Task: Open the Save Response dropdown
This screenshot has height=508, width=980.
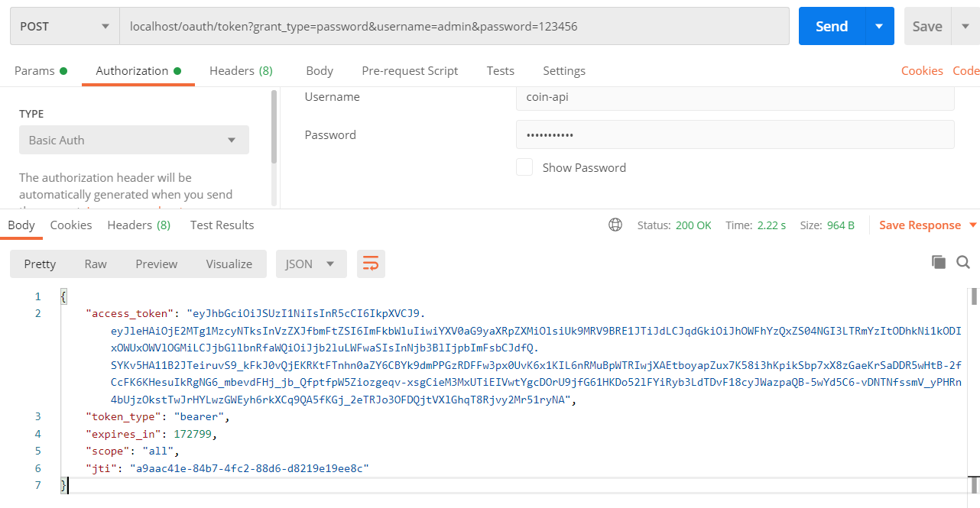Action: [x=927, y=225]
